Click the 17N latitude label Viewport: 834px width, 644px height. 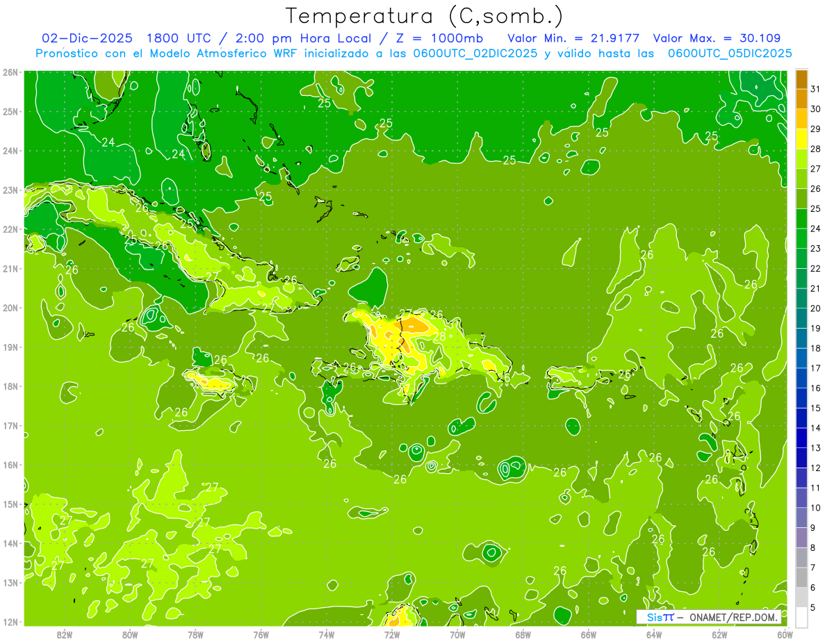point(11,425)
